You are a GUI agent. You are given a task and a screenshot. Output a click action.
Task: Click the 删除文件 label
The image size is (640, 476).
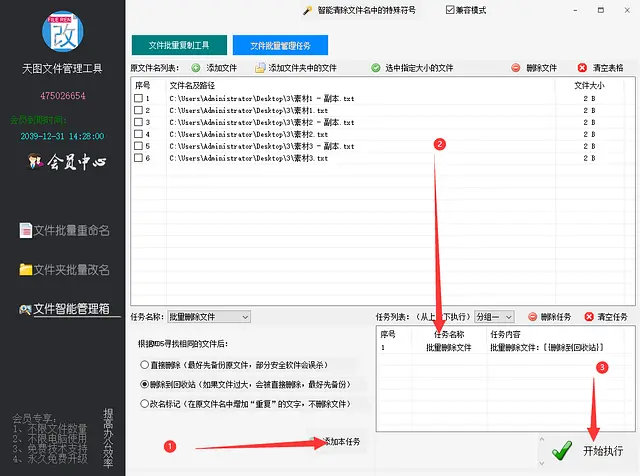click(542, 68)
